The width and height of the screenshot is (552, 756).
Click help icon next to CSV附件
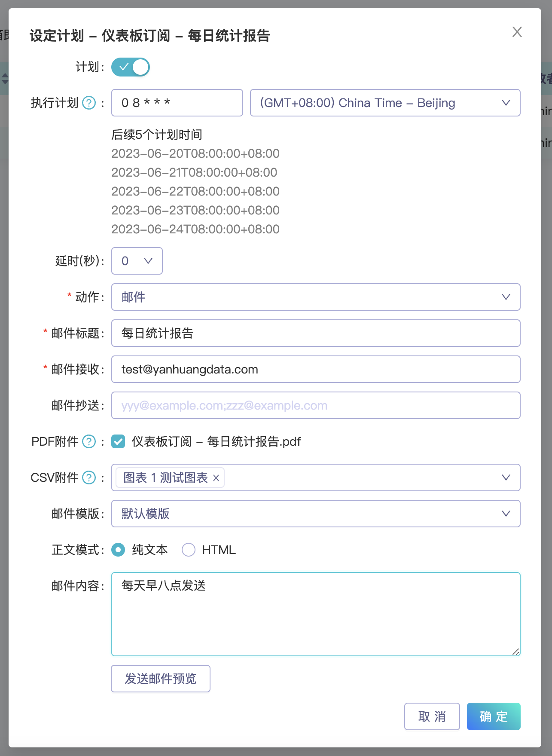pyautogui.click(x=89, y=477)
